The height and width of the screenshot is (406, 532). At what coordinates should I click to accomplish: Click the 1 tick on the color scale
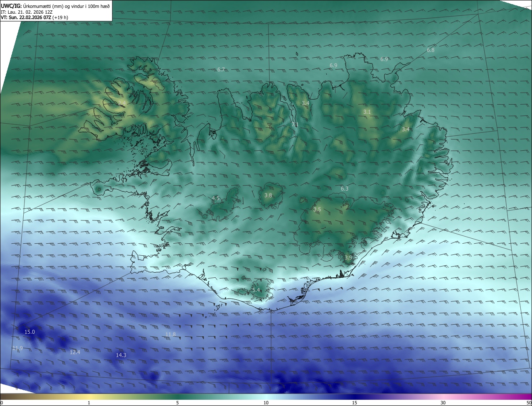coord(89,403)
